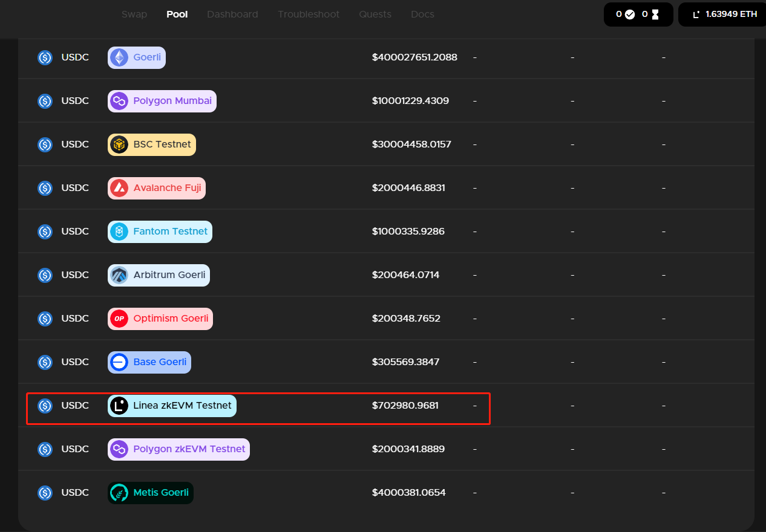The image size is (766, 532).
Task: Click the Optimism Goerli OP icon
Action: 119,319
